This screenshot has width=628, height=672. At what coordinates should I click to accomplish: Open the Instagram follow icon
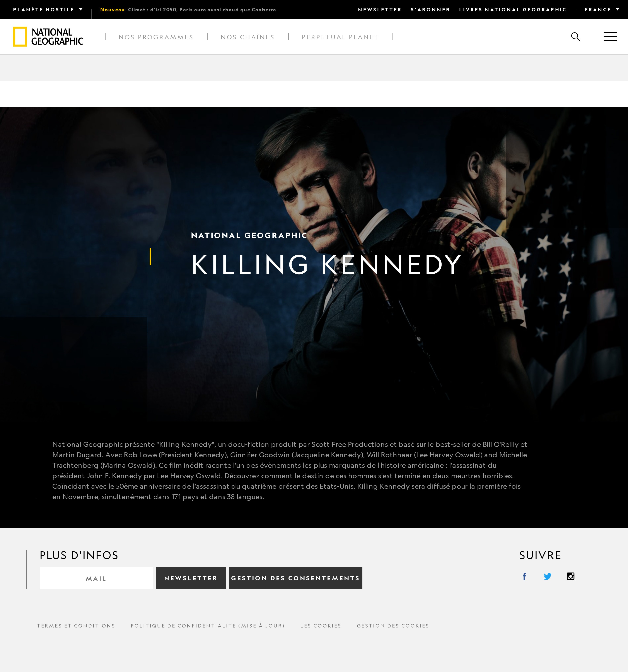click(x=570, y=576)
